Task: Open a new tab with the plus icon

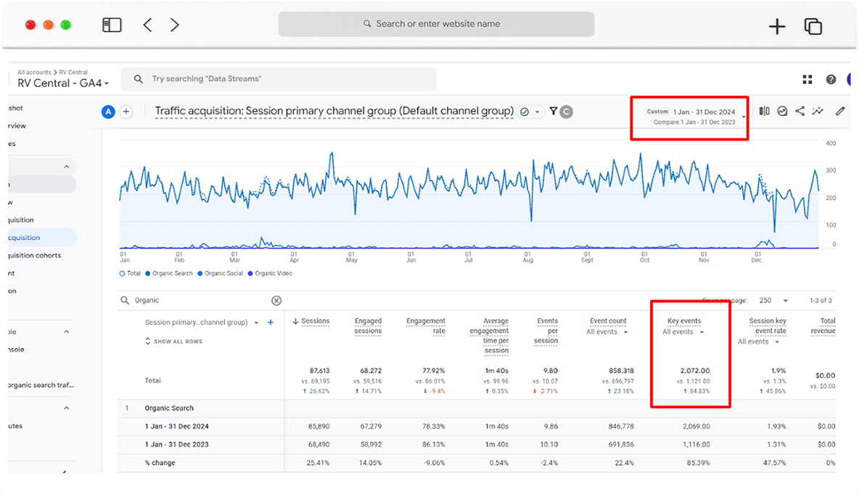Action: point(777,26)
